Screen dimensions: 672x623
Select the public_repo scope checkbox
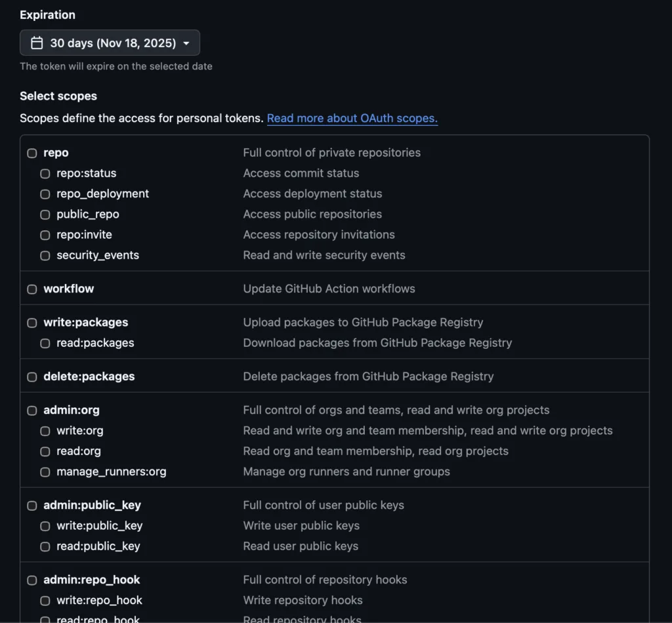(45, 214)
